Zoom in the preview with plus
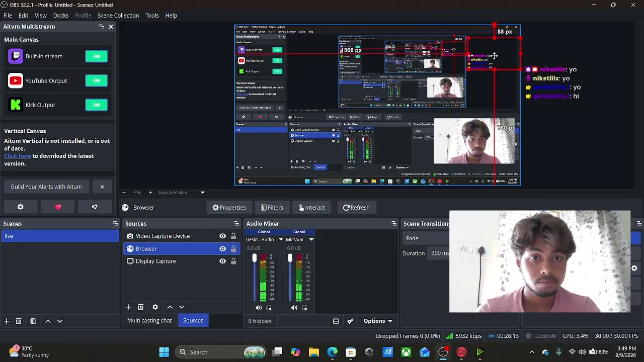 [150, 192]
